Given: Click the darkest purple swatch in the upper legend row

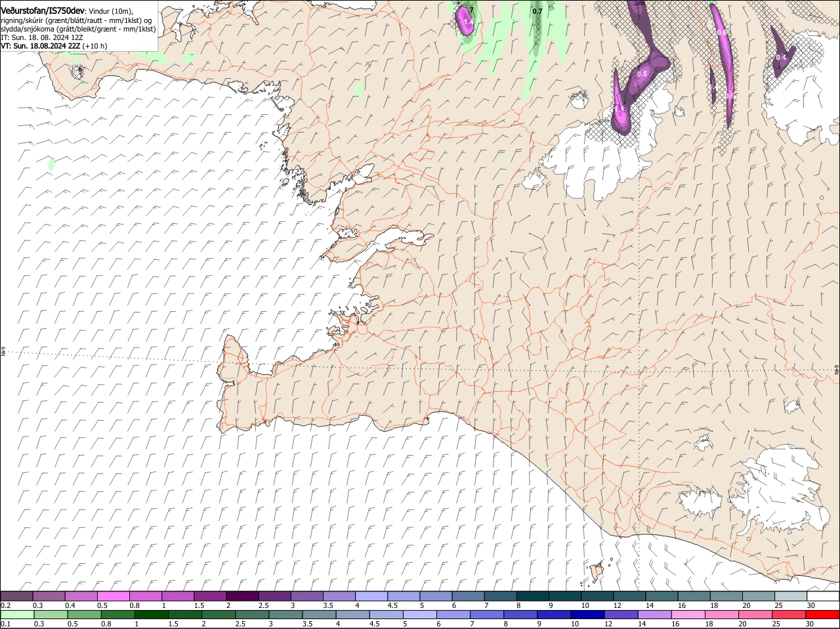Looking at the screenshot, I should click(242, 596).
